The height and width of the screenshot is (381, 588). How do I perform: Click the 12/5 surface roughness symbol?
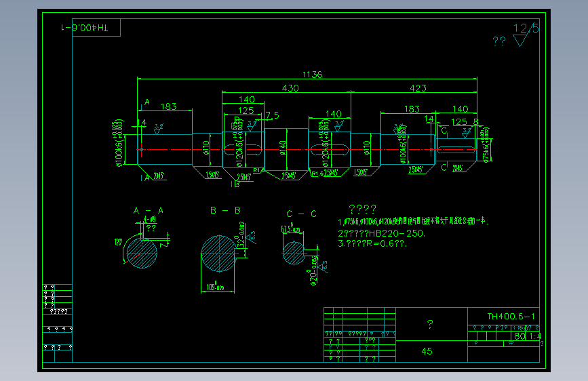point(526,34)
